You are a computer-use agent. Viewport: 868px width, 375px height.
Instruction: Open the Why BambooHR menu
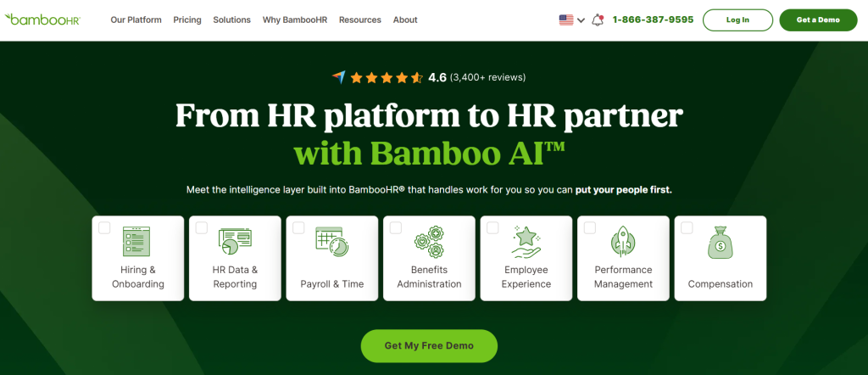(x=295, y=20)
